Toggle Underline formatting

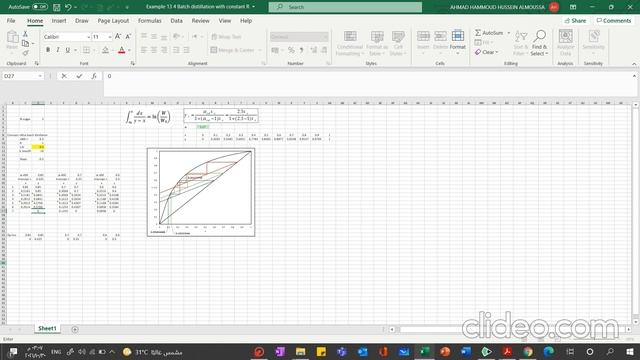click(x=68, y=50)
